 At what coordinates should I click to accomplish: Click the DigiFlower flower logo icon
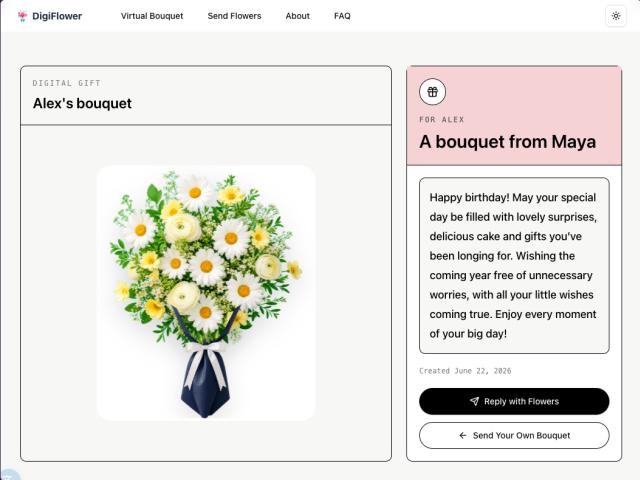pos(22,16)
